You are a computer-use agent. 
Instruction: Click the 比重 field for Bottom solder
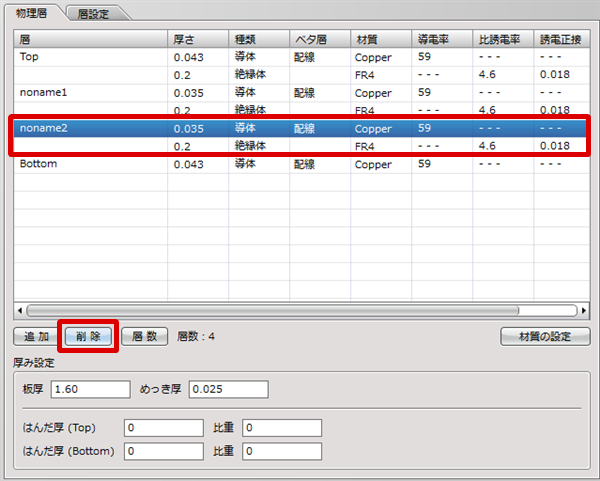[282, 451]
